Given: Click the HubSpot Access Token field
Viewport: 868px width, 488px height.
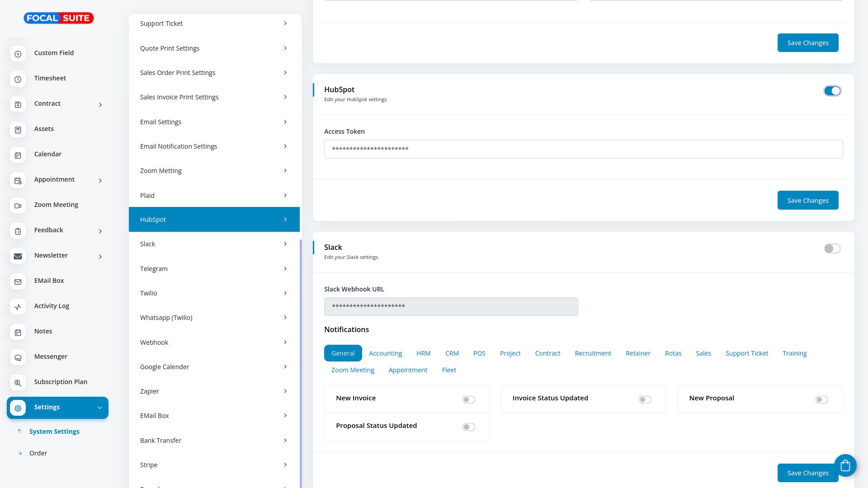Looking at the screenshot, I should [583, 149].
